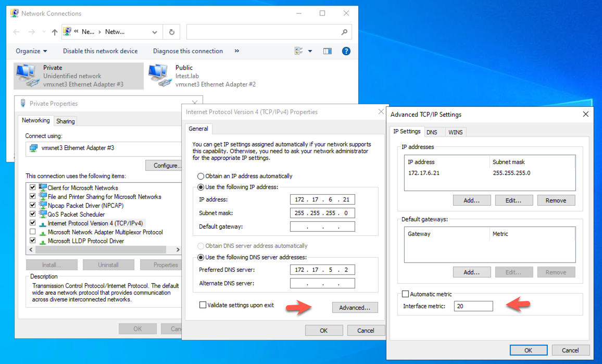The image size is (602, 364).
Task: Enable the Automatic metric checkbox
Action: coord(406,294)
